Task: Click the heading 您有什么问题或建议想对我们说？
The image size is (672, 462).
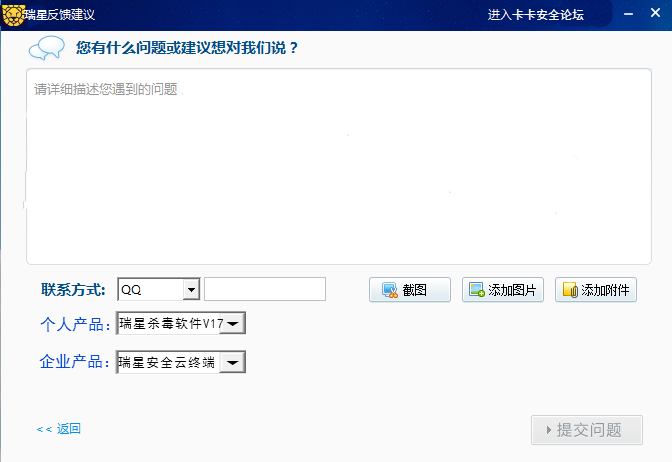Action: click(x=187, y=48)
